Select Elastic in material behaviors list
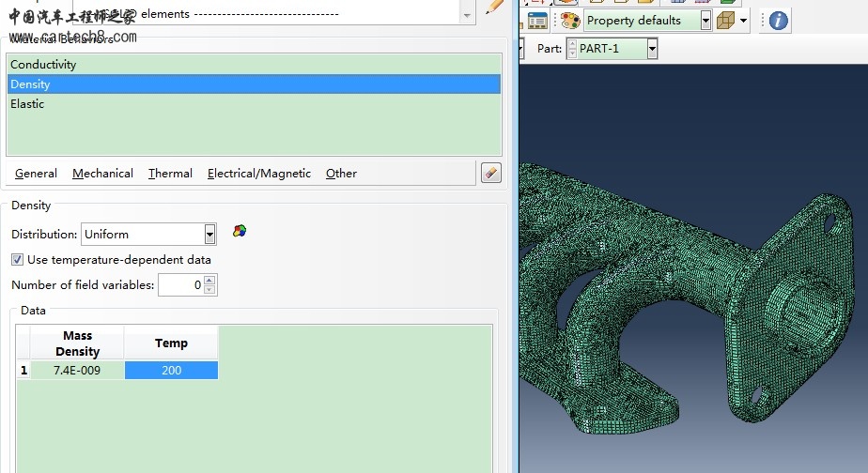This screenshot has height=473, width=868. click(27, 104)
